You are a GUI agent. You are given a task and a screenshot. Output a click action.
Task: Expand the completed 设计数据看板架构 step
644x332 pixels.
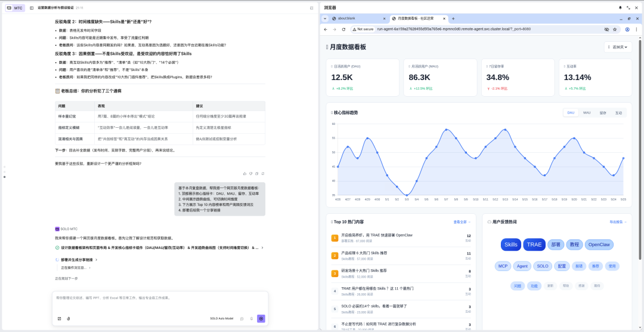(x=159, y=248)
